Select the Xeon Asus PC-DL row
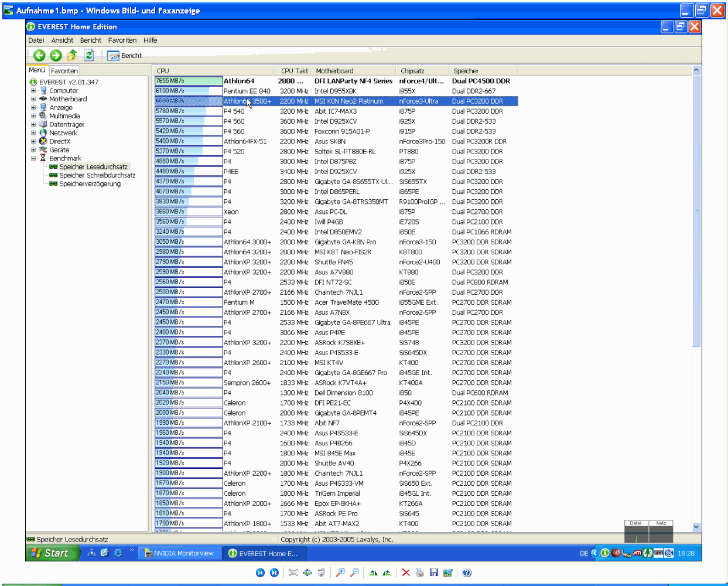 [x=336, y=212]
